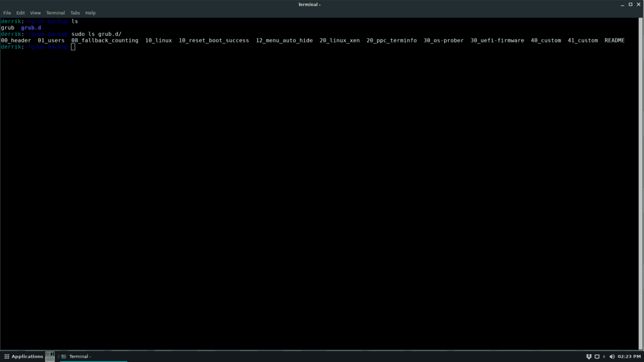Open the Edit menu
The width and height of the screenshot is (644, 362).
[20, 12]
